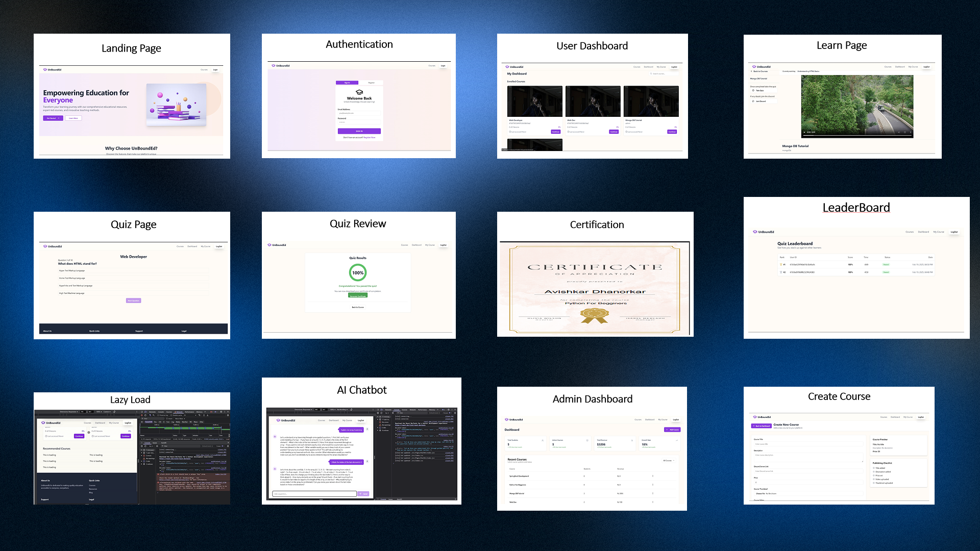This screenshot has width=980, height=551.
Task: Switch to the Register tab in Authentication
Action: [x=371, y=82]
